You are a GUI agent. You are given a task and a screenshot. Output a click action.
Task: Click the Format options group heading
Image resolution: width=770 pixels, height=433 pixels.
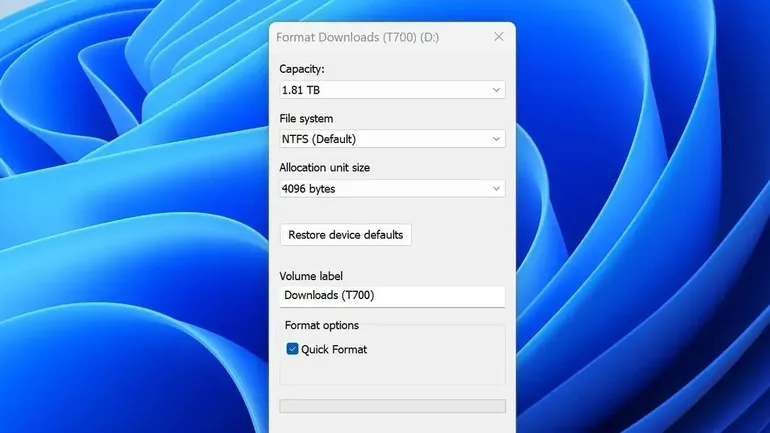[322, 325]
